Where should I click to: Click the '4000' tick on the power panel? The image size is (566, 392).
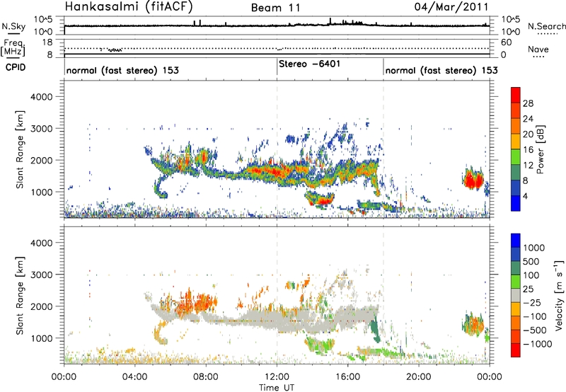[x=41, y=97]
